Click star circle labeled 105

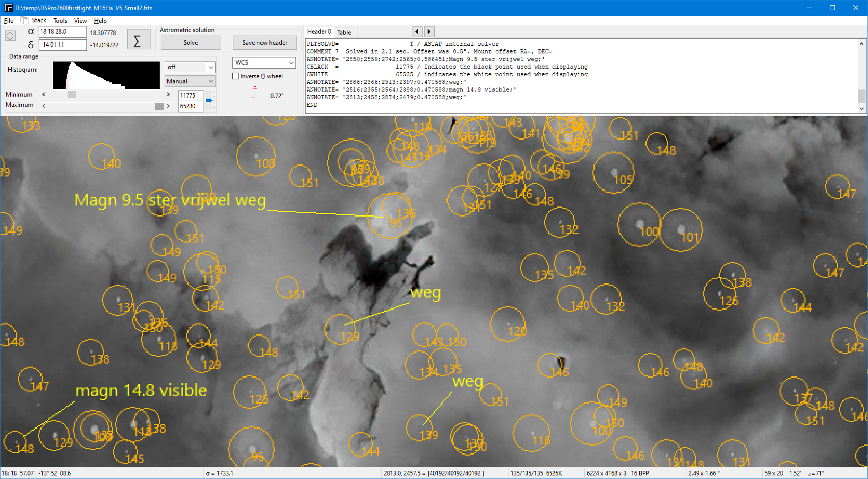(614, 172)
